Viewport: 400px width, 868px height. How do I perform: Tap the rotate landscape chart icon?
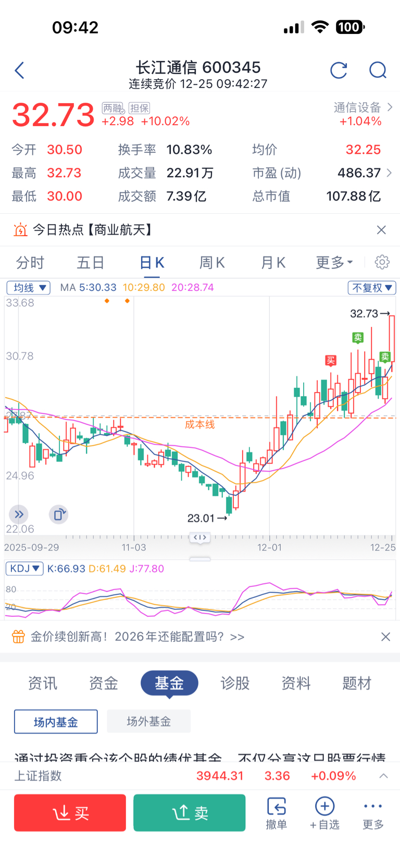tap(59, 515)
